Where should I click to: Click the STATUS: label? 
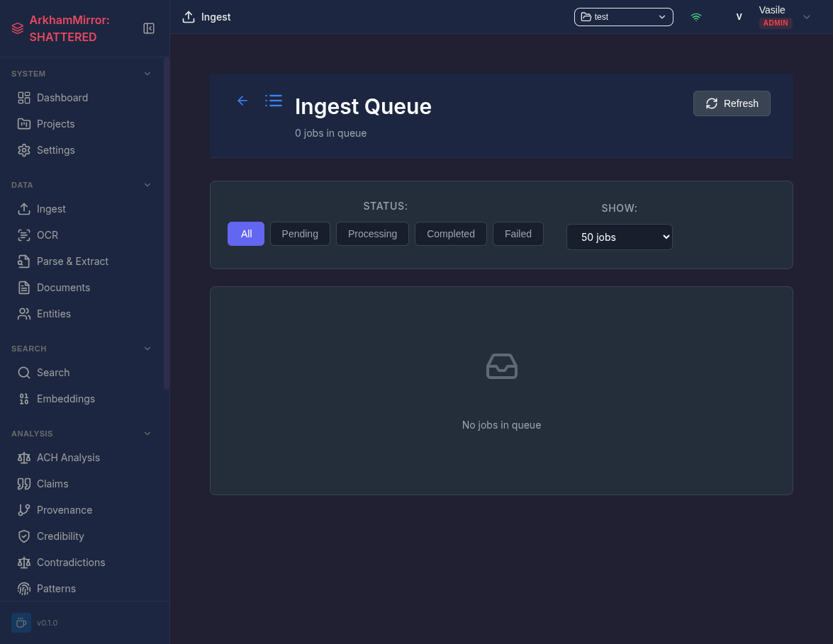[385, 206]
